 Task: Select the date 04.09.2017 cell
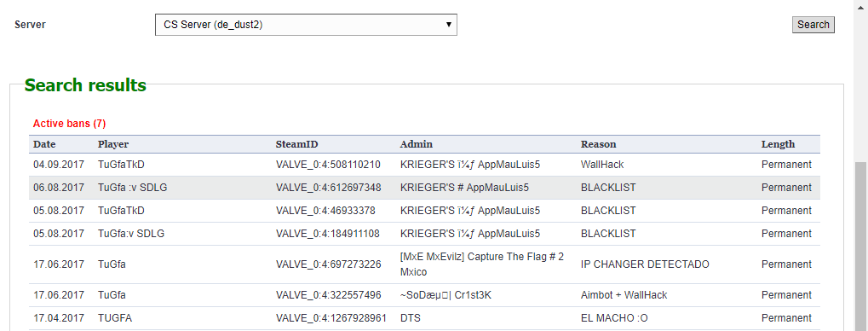coord(59,165)
